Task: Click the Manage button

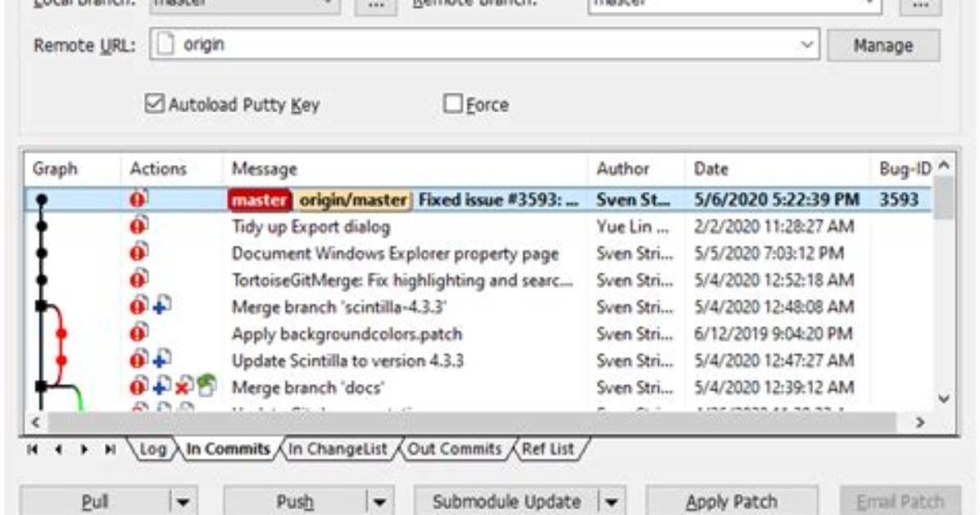Action: coord(883,45)
